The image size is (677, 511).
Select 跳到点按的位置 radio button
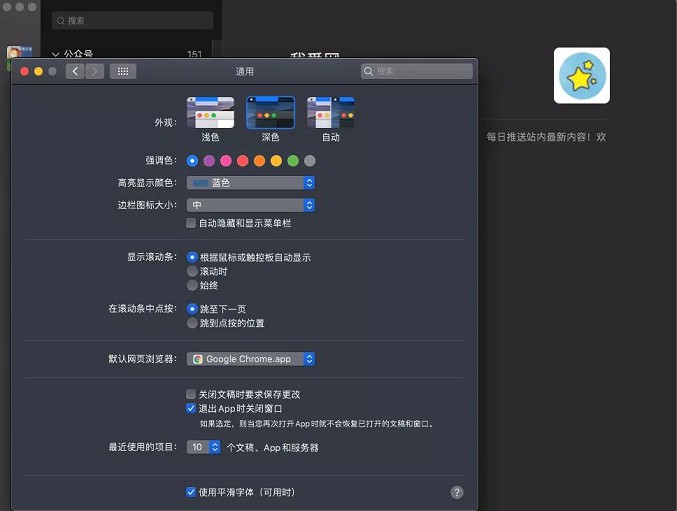[x=192, y=323]
